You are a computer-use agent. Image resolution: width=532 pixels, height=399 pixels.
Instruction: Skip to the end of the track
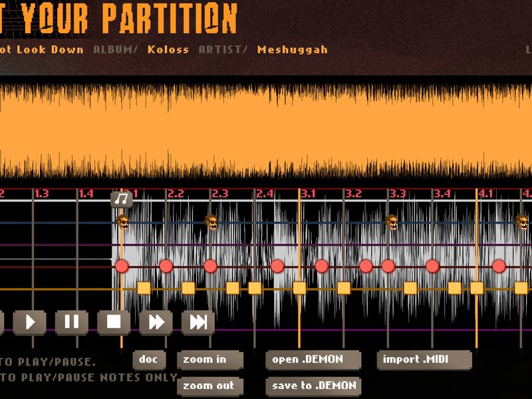click(x=198, y=322)
